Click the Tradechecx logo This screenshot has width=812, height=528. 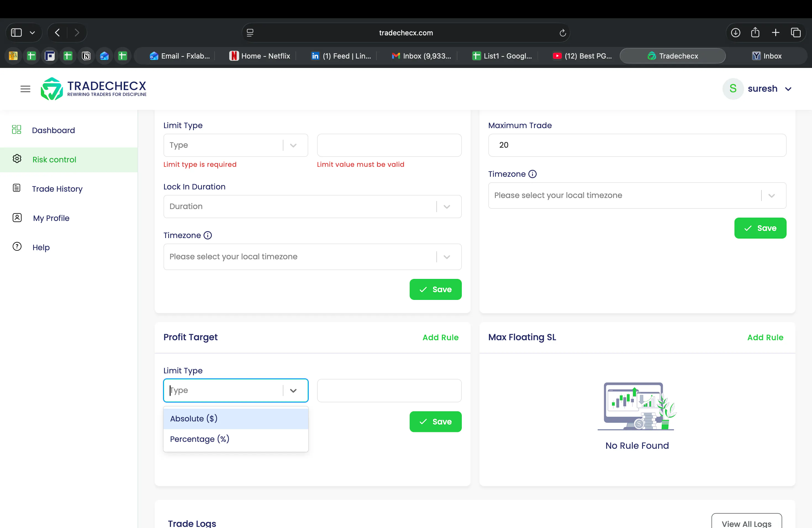click(x=93, y=89)
